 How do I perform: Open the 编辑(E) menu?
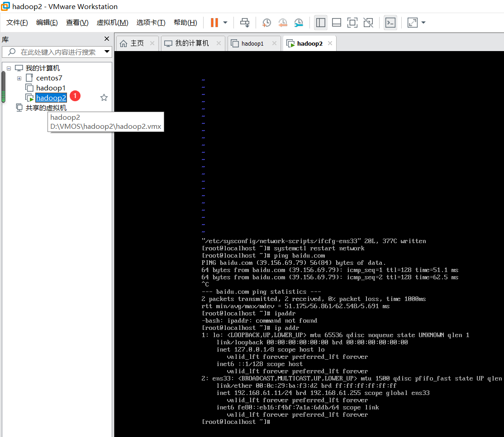point(47,23)
